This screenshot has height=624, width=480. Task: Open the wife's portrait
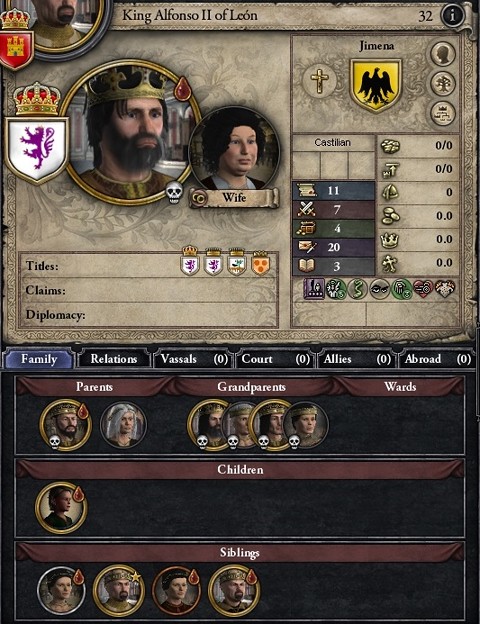click(x=234, y=150)
